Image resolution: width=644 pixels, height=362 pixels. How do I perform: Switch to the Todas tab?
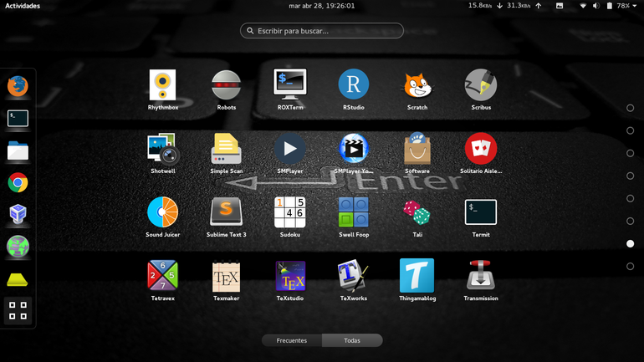point(352,340)
